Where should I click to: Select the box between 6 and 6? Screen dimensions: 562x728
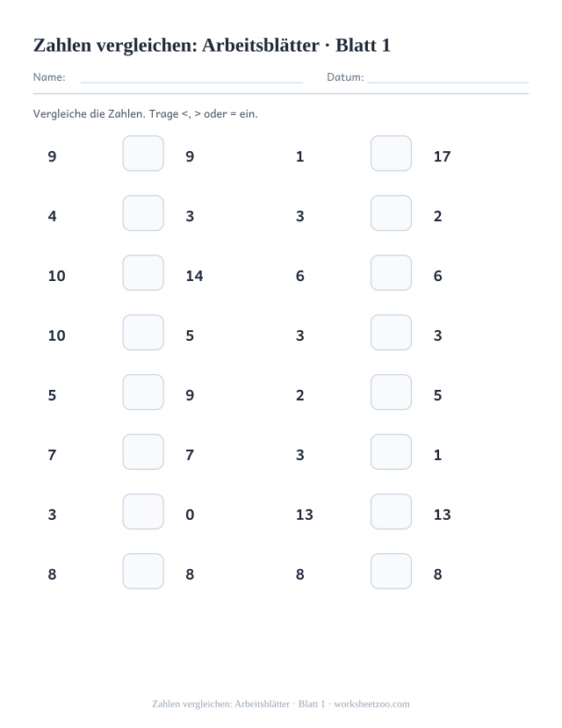point(391,272)
